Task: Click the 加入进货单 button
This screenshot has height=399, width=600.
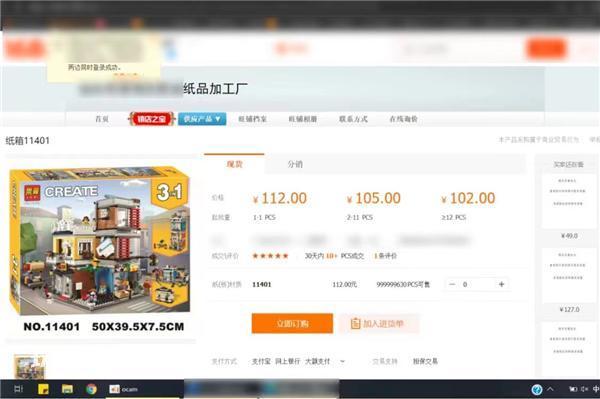Action: coord(378,324)
